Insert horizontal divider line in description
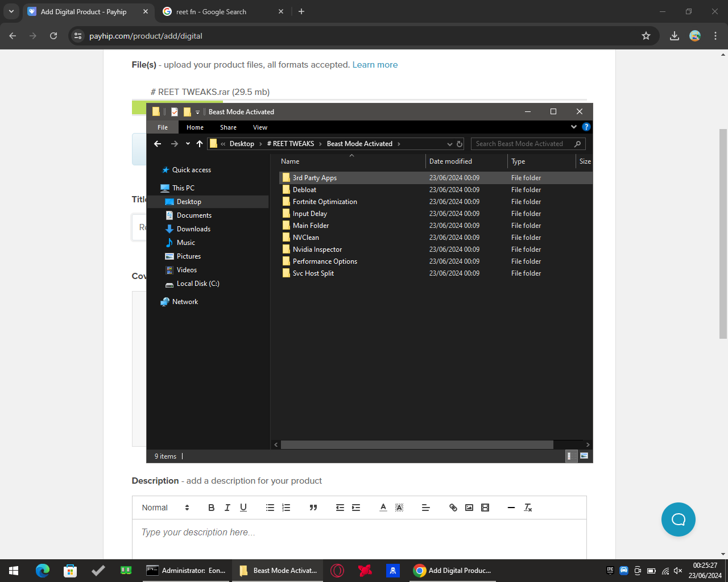This screenshot has width=728, height=582. (x=511, y=508)
